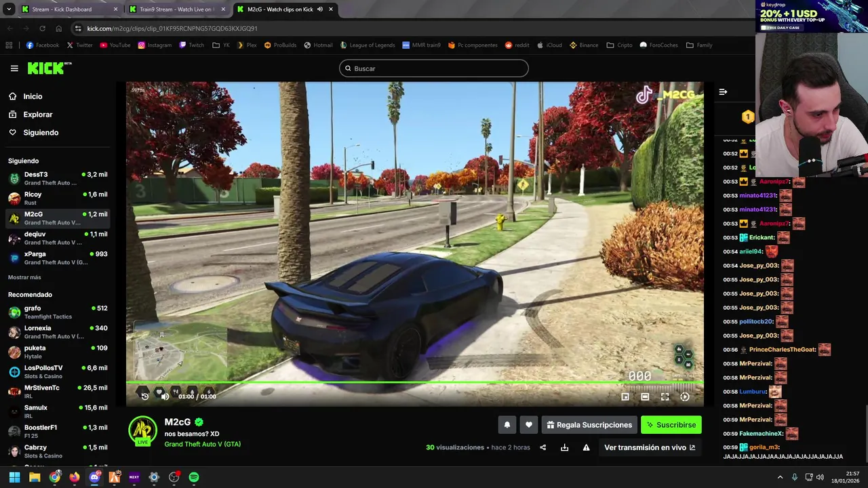The image size is (868, 488).
Task: Share the clip via share icon
Action: pos(542,447)
